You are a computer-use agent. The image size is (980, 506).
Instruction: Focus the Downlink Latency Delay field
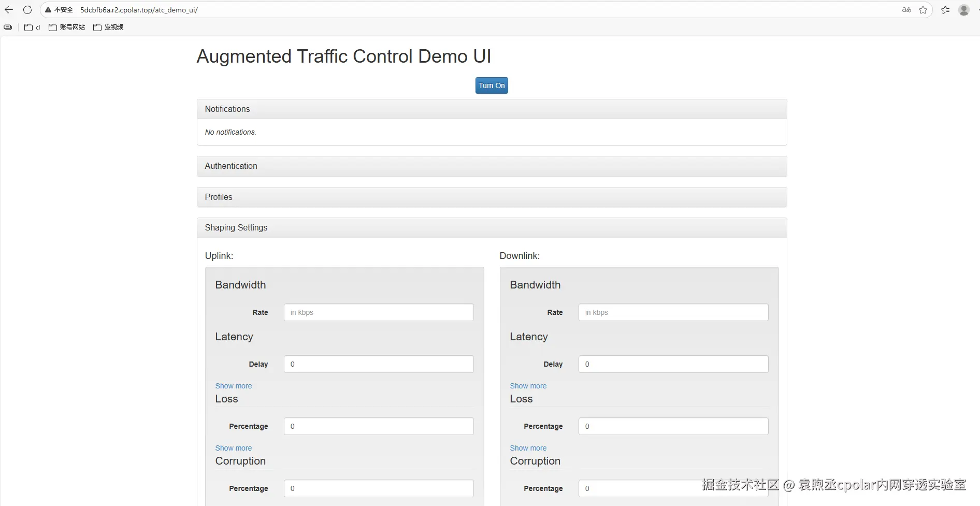click(673, 364)
